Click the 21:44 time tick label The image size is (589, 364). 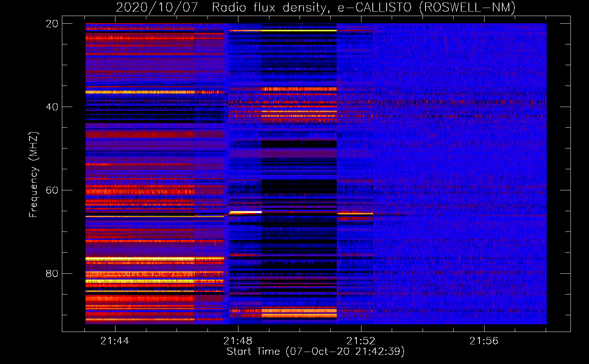pos(115,341)
